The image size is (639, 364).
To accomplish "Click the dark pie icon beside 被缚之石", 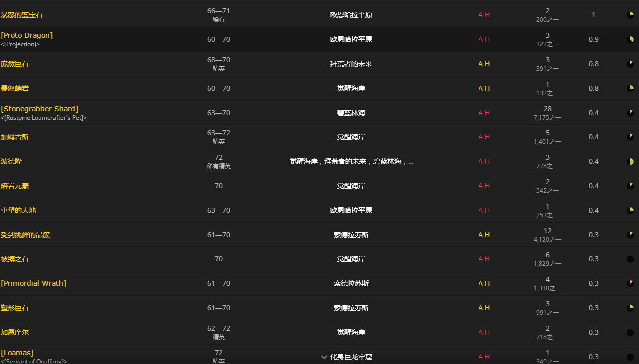I will (630, 259).
